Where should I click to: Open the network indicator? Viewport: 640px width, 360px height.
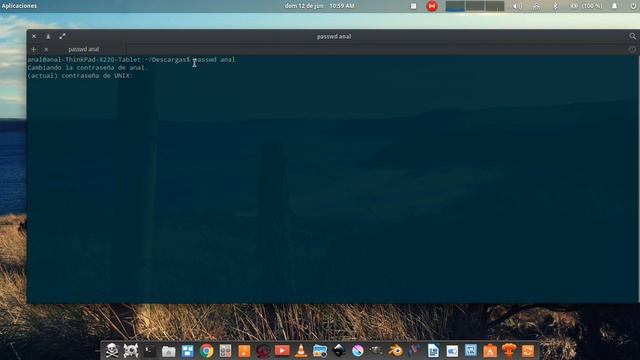click(536, 6)
